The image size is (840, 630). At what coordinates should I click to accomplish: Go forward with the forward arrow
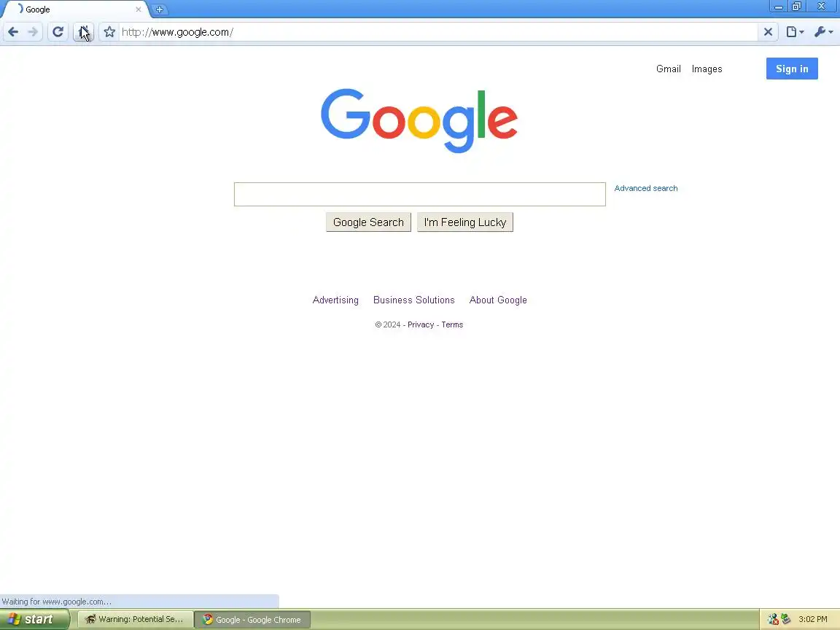click(34, 32)
